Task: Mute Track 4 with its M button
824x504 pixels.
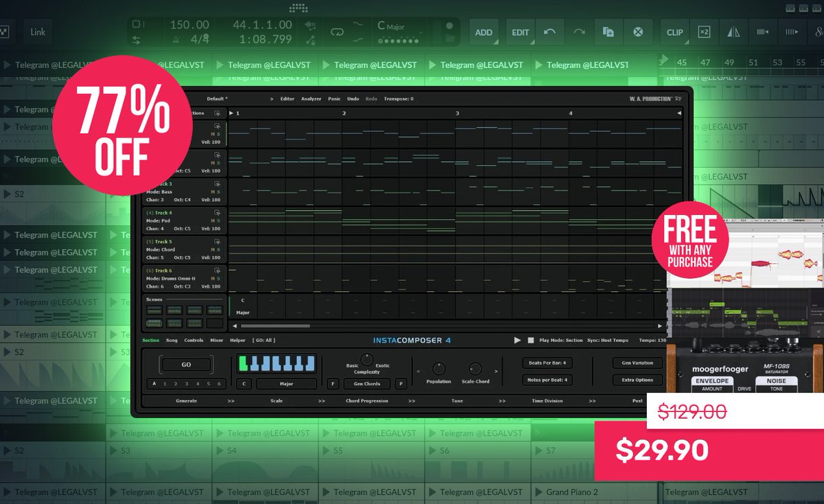Action: click(212, 220)
